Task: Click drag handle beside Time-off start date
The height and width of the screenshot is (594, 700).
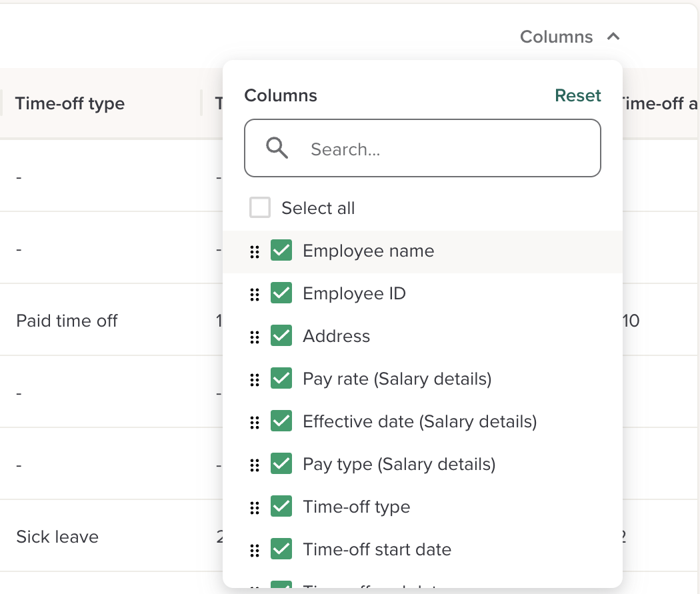Action: [254, 550]
